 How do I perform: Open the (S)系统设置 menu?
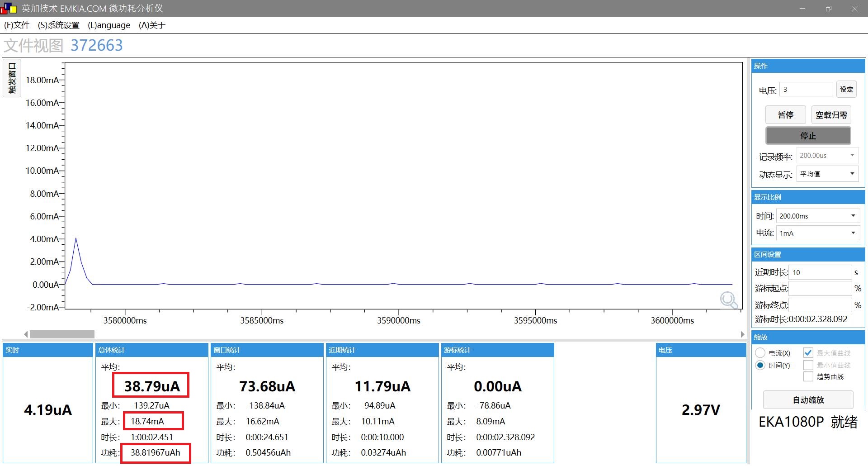(59, 25)
